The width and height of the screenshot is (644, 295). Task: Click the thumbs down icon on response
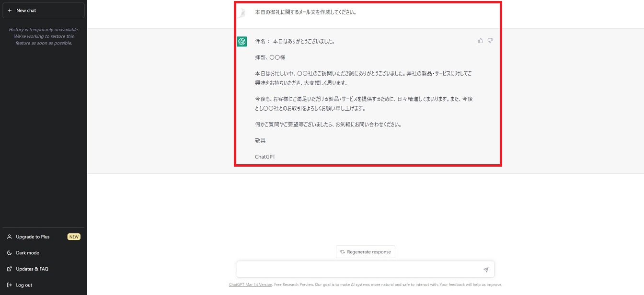[490, 41]
